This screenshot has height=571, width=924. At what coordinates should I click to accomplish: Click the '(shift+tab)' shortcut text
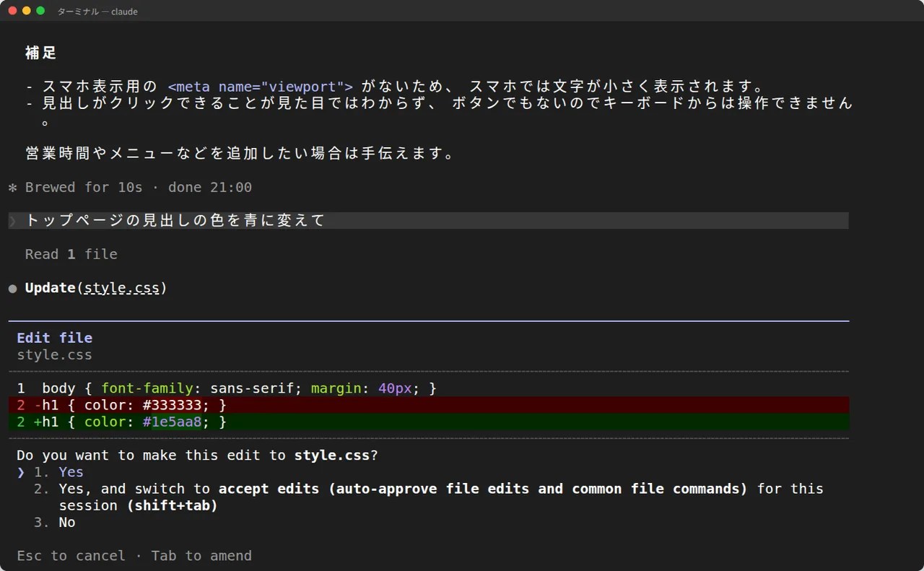172,505
